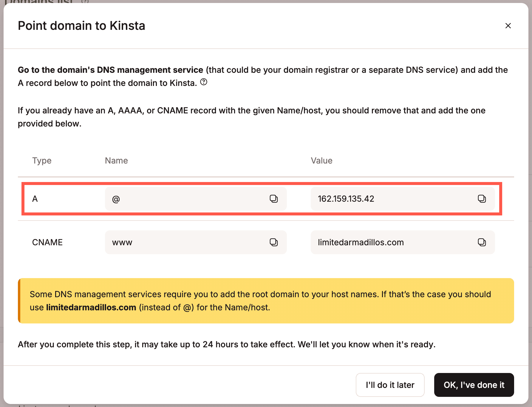Click the copy icon inside the highlighted A record row
The image size is (532, 407).
(x=274, y=198)
